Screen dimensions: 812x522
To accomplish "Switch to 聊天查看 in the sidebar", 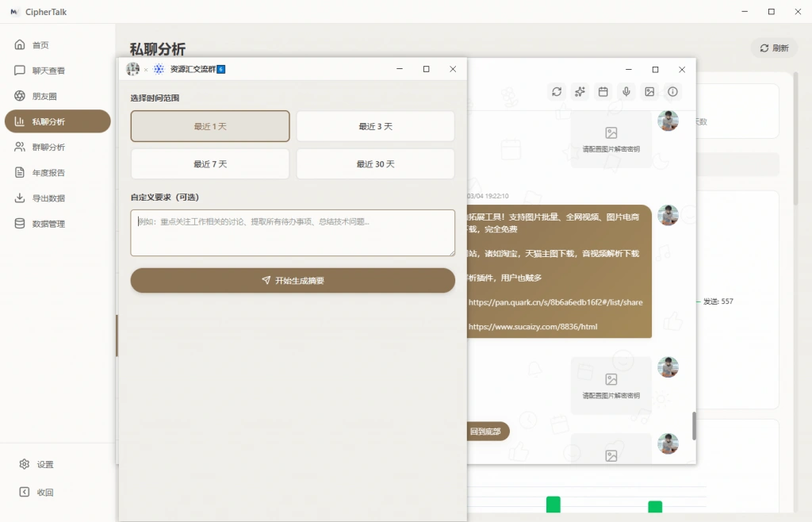I will pyautogui.click(x=44, y=70).
